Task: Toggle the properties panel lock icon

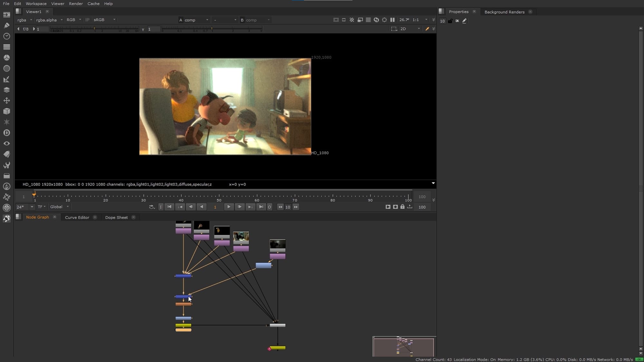Action: (450, 21)
